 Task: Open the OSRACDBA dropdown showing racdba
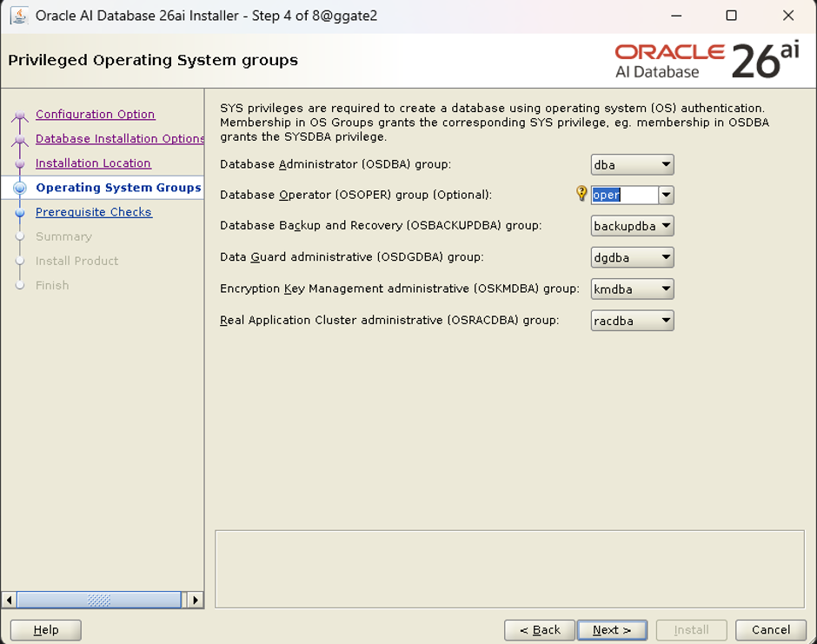pyautogui.click(x=632, y=321)
